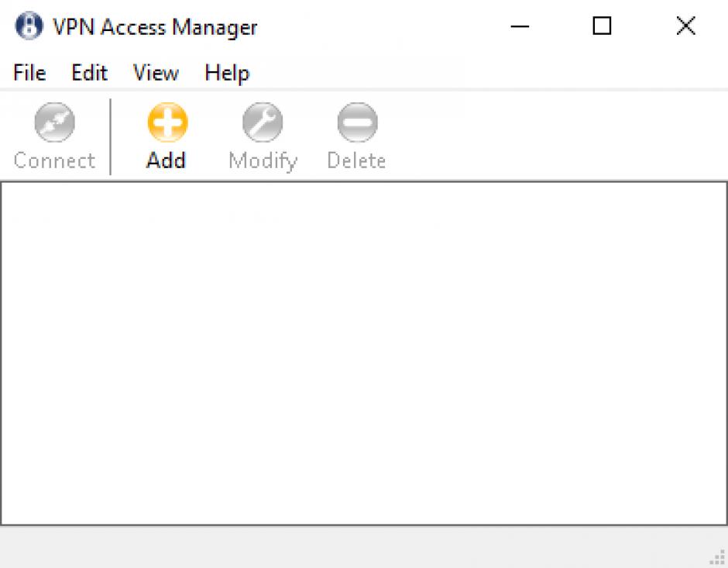Click the gray status bar at bottom
Viewport: 728px width, 568px height.
pos(349,548)
